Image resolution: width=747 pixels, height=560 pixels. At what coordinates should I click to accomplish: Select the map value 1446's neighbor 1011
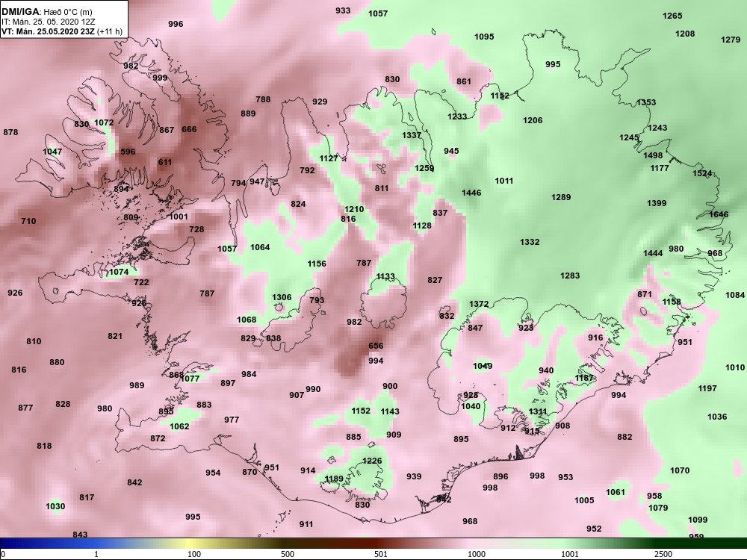tap(504, 181)
